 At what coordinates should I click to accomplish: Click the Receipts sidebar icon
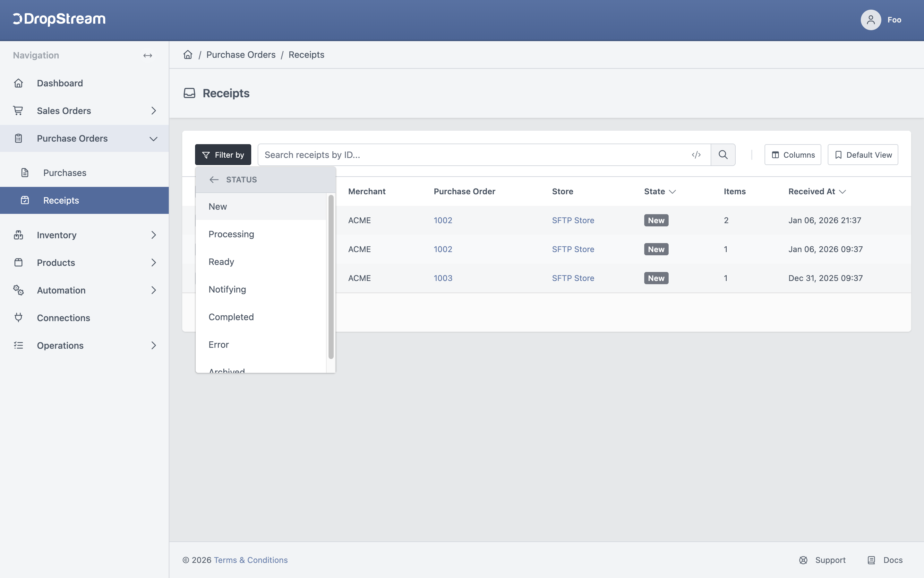pos(25,200)
